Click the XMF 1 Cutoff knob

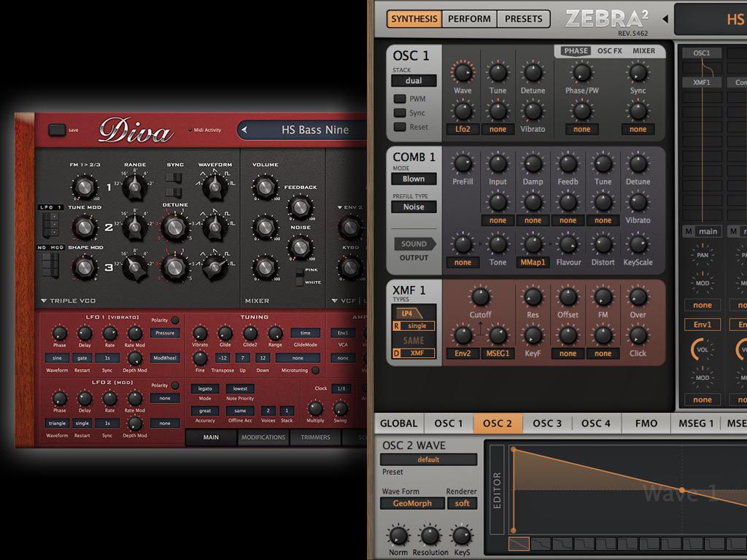tap(480, 296)
